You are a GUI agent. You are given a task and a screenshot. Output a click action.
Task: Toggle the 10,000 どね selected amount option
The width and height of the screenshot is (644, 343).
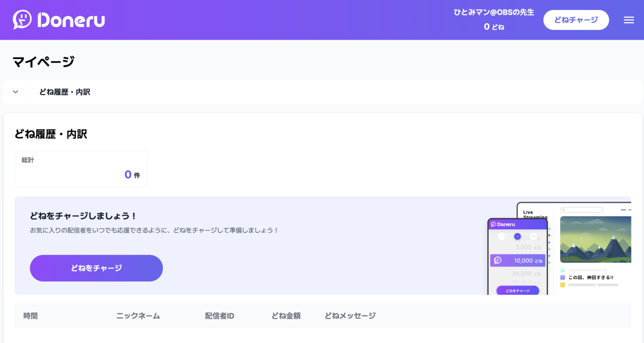(518, 260)
